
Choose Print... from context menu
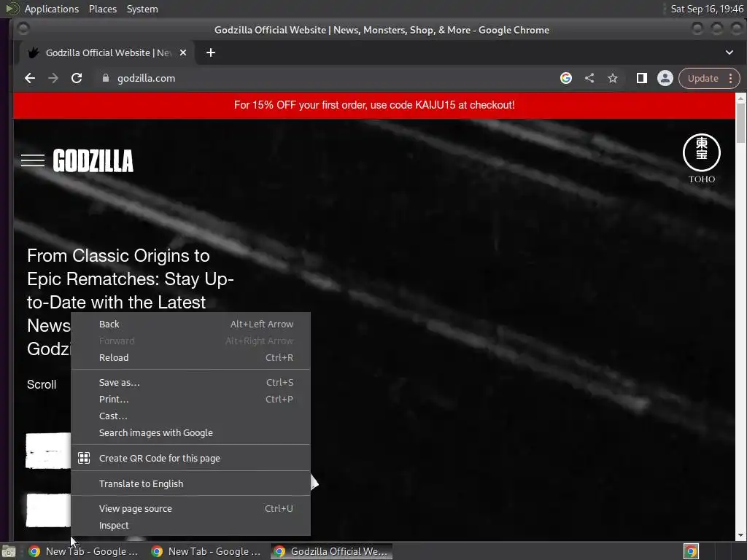tap(190, 399)
